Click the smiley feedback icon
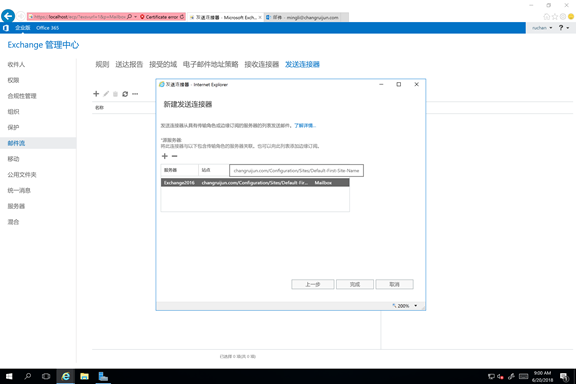 point(571,17)
